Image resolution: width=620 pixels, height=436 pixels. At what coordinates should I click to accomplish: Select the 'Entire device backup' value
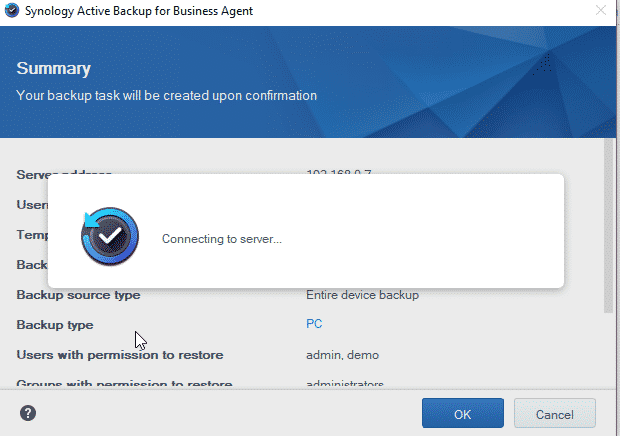tap(362, 295)
